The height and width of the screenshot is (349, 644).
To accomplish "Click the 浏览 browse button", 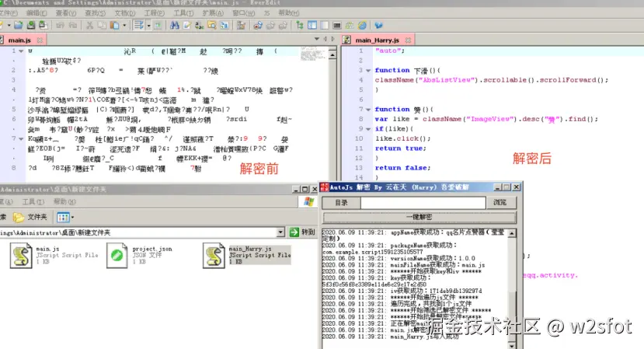I will [x=500, y=202].
